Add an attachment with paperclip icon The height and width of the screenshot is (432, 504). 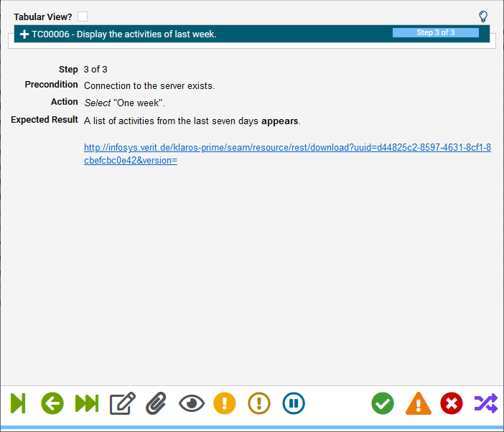(157, 403)
